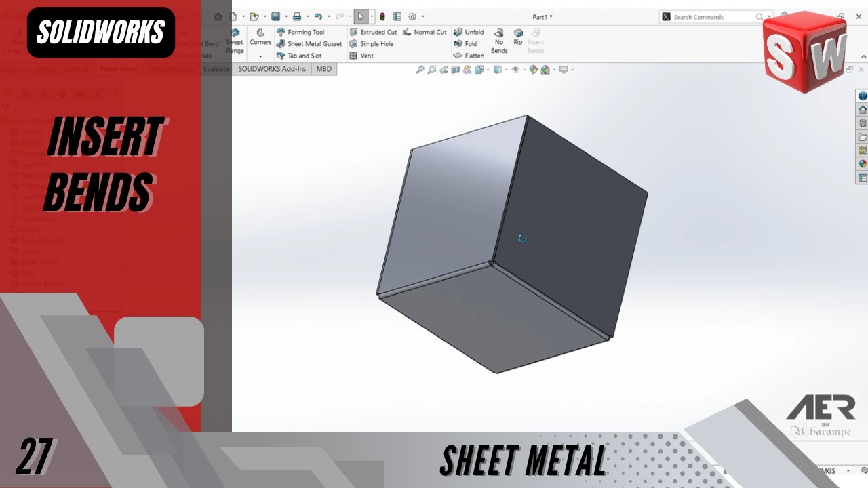Click the cube model in the viewport
Viewport: 868px width, 488px height.
512,244
